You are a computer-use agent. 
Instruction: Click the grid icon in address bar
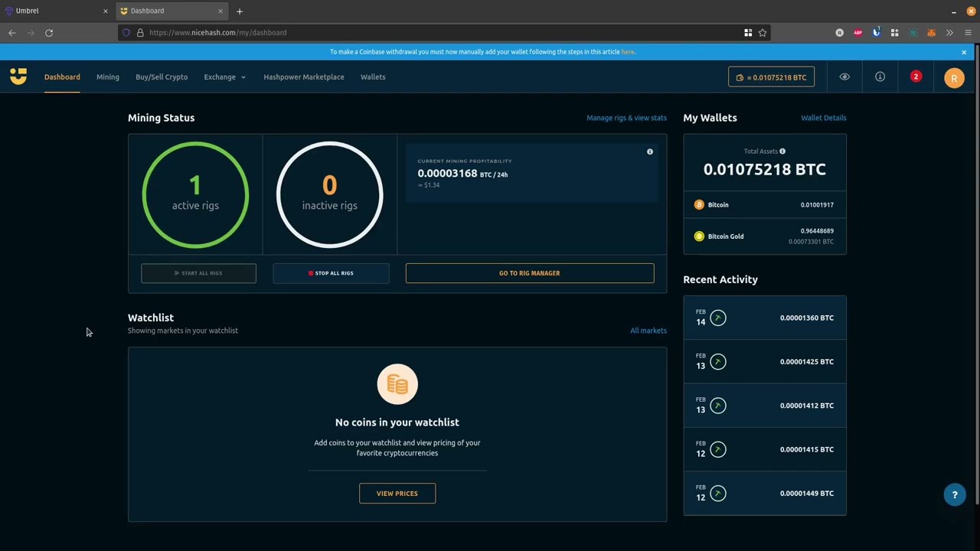click(x=748, y=33)
